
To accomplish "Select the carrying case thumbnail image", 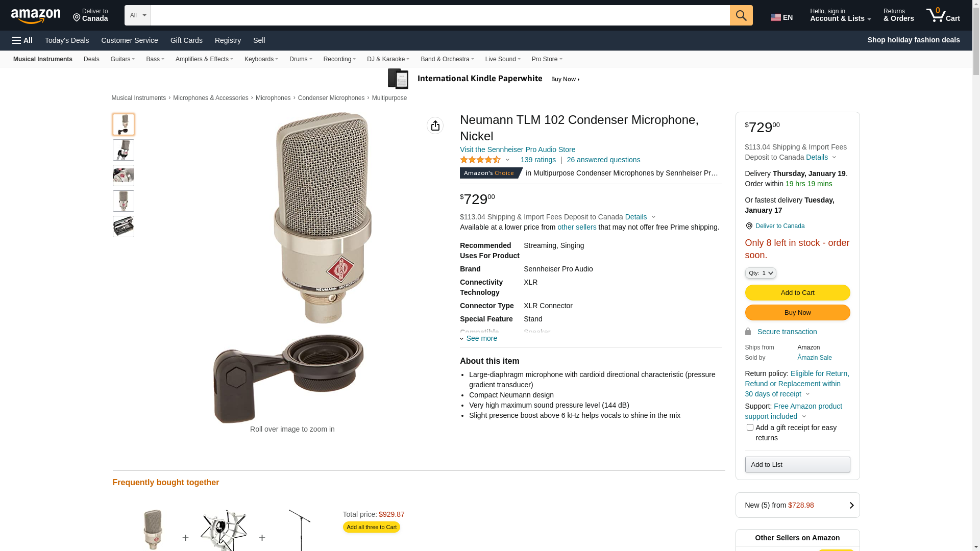I will click(124, 227).
